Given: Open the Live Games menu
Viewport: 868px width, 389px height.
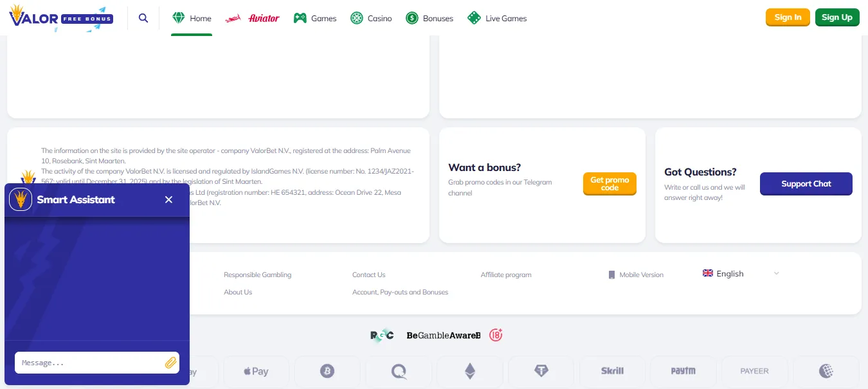Looking at the screenshot, I should pyautogui.click(x=497, y=18).
